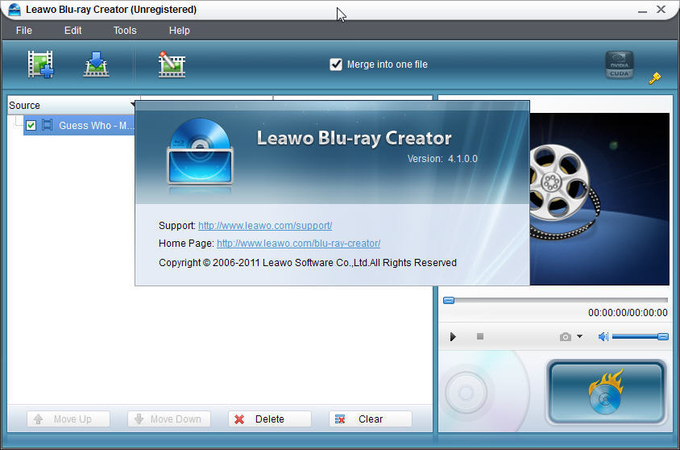Click the Move Down button
This screenshot has width=680, height=450.
[x=169, y=419]
